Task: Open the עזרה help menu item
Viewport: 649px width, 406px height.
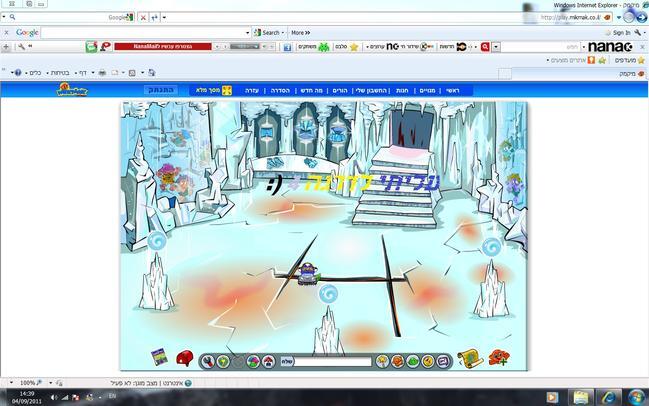Action: (x=252, y=90)
